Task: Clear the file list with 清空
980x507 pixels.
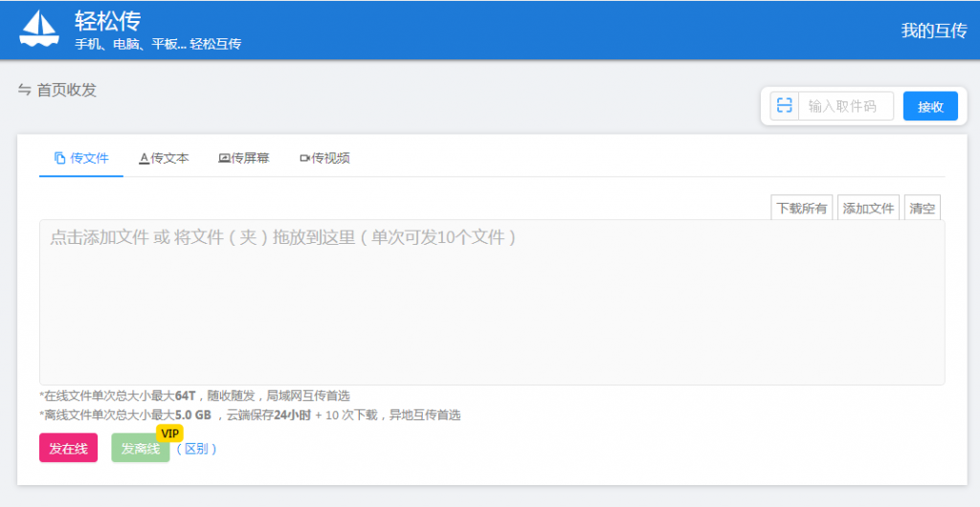Action: [922, 209]
